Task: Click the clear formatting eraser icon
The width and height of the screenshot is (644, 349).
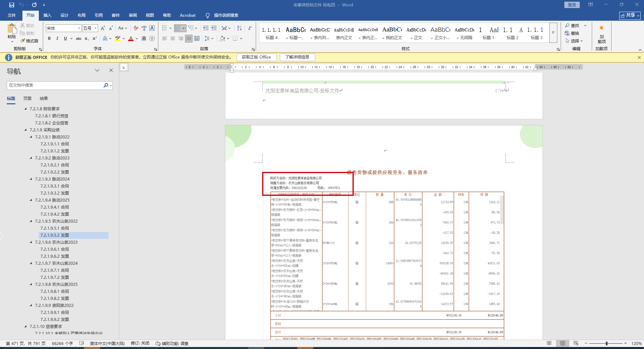Action: [x=136, y=28]
